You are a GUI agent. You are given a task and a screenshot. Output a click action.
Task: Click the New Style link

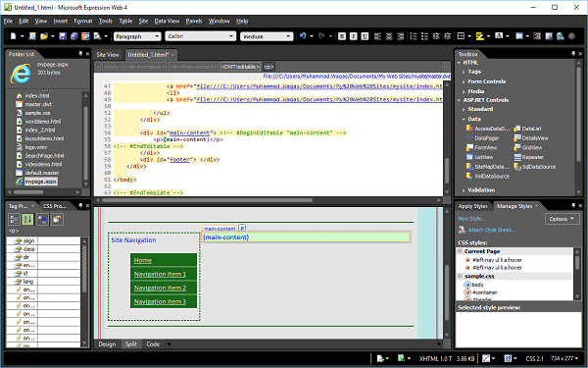(x=472, y=219)
